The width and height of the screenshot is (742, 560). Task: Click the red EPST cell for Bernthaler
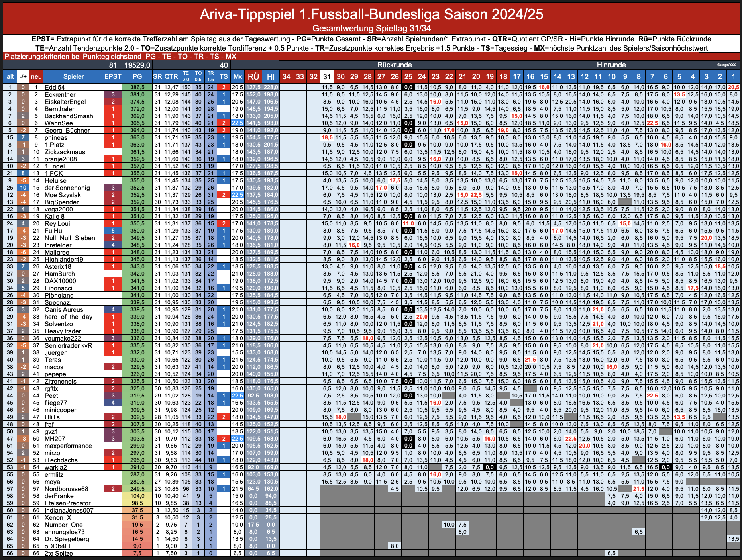(x=113, y=109)
